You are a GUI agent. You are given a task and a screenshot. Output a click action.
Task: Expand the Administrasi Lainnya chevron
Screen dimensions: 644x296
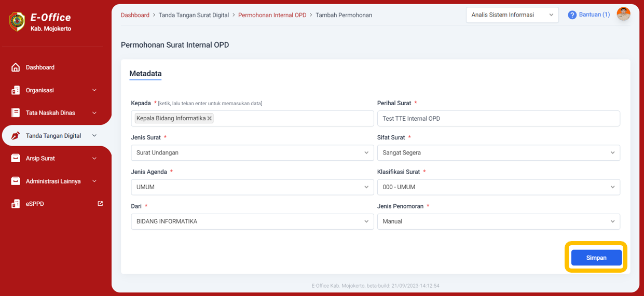[x=94, y=181]
